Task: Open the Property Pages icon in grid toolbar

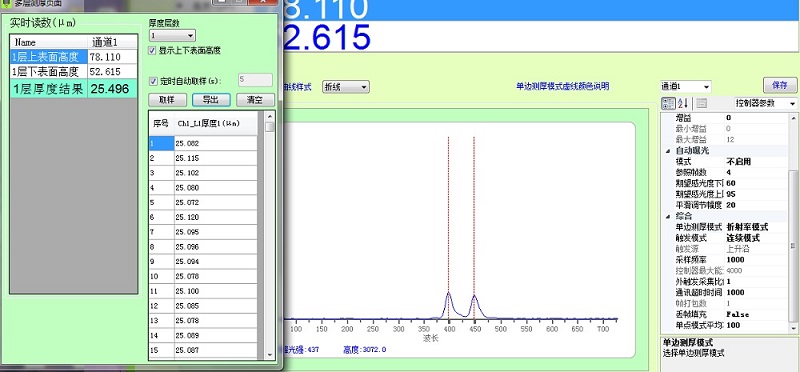Action: 702,103
